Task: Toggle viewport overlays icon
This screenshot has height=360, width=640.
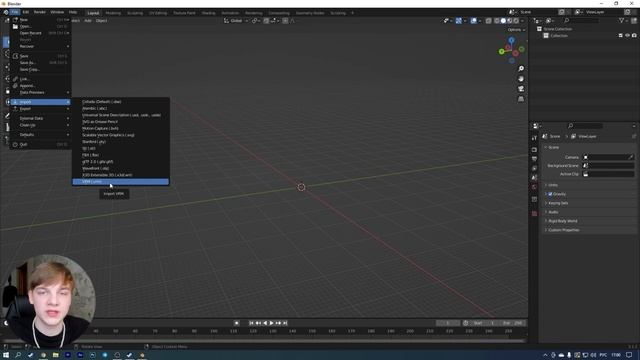Action: (x=473, y=21)
